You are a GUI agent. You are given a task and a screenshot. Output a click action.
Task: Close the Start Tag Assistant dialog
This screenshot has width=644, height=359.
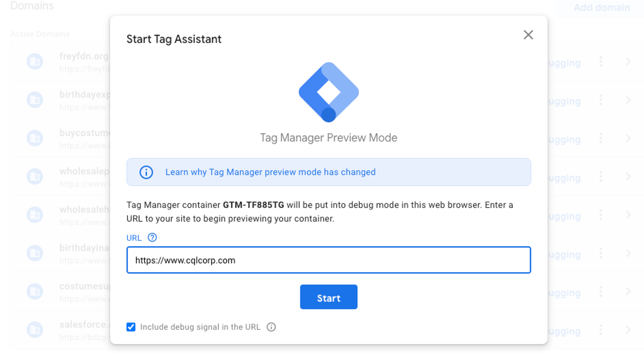[528, 35]
